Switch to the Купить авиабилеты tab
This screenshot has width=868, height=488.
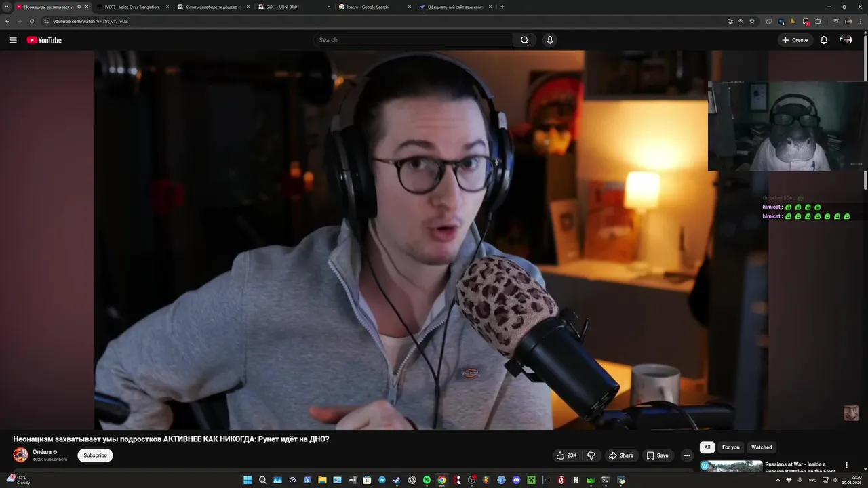point(214,7)
